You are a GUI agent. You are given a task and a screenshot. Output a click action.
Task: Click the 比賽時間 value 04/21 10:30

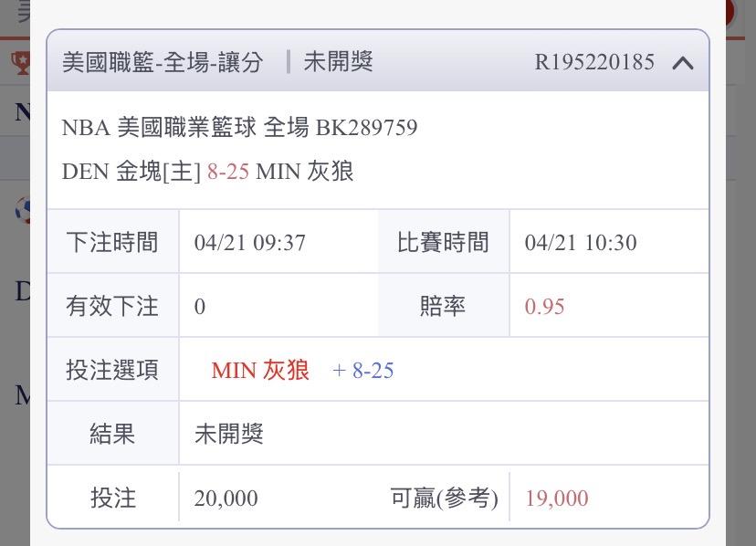(581, 243)
